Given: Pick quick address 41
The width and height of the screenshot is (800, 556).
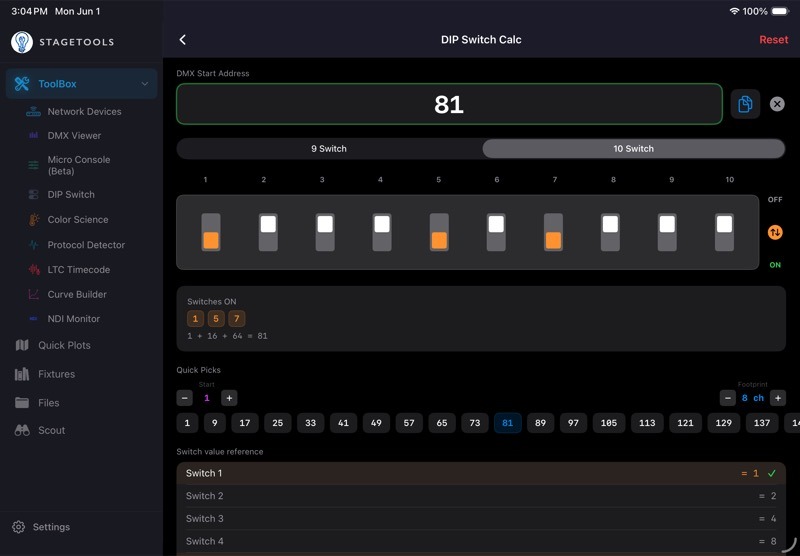Looking at the screenshot, I should (x=343, y=423).
